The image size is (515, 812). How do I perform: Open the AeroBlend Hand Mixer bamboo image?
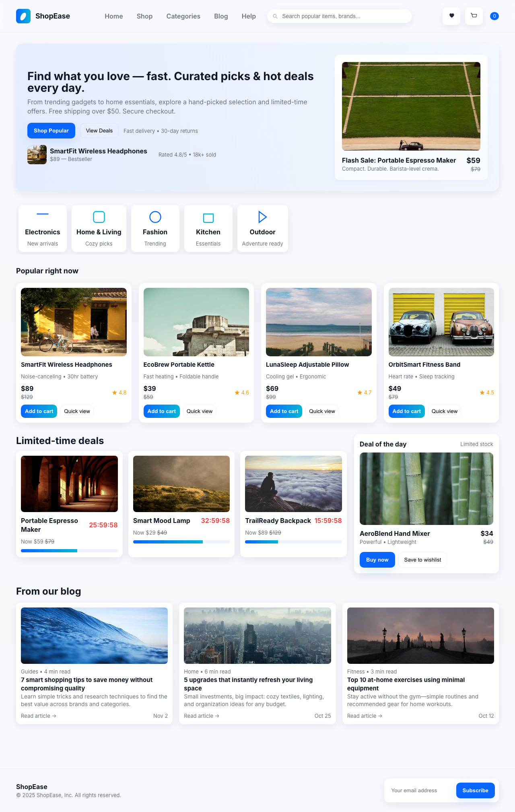coord(426,489)
